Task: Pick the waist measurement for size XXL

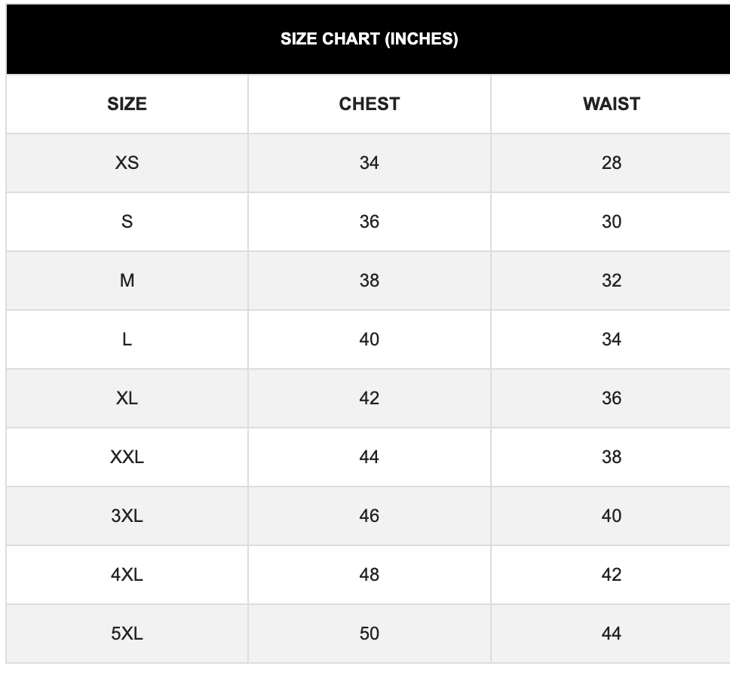Action: (x=611, y=457)
